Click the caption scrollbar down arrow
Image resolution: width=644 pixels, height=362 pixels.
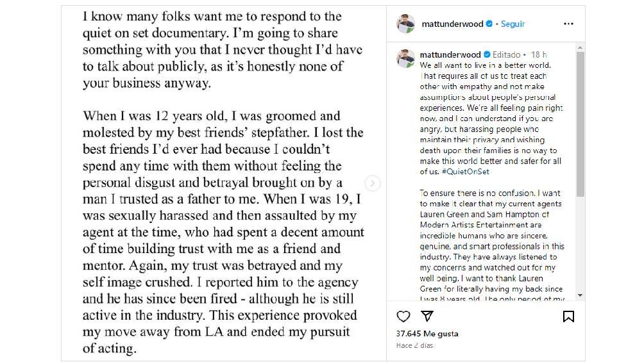[x=580, y=295]
